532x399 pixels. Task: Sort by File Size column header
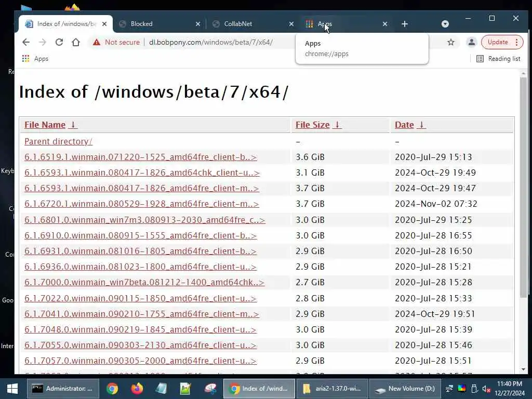click(x=312, y=125)
